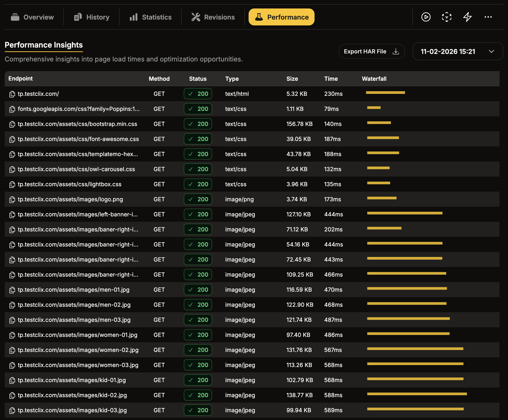508x420 pixels.
Task: Click the 5.32 KB size value
Action: 297,94
